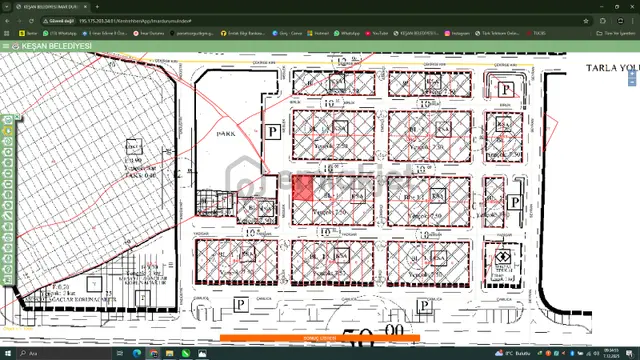Focus the browser address bar URL

(135, 21)
